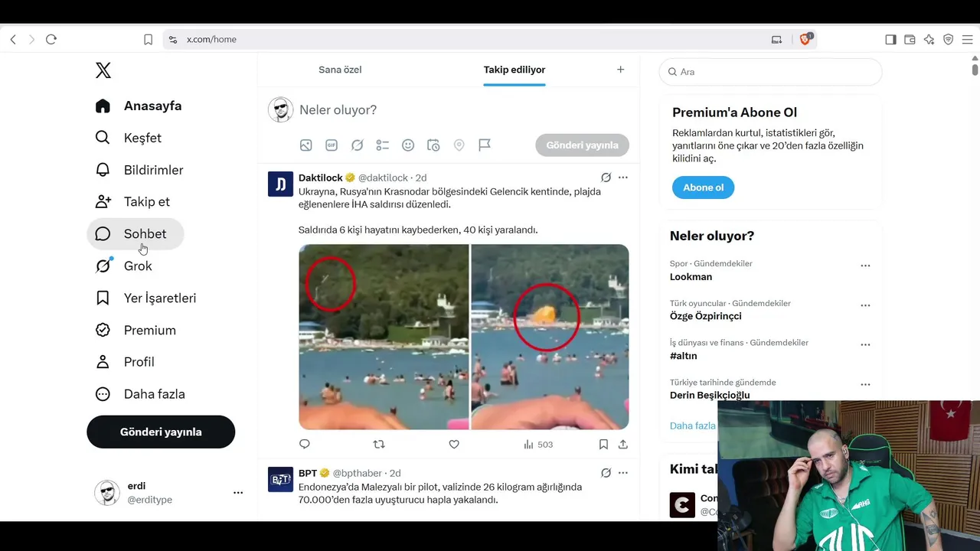
Task: Click the X logo in the sidebar
Action: tap(103, 70)
